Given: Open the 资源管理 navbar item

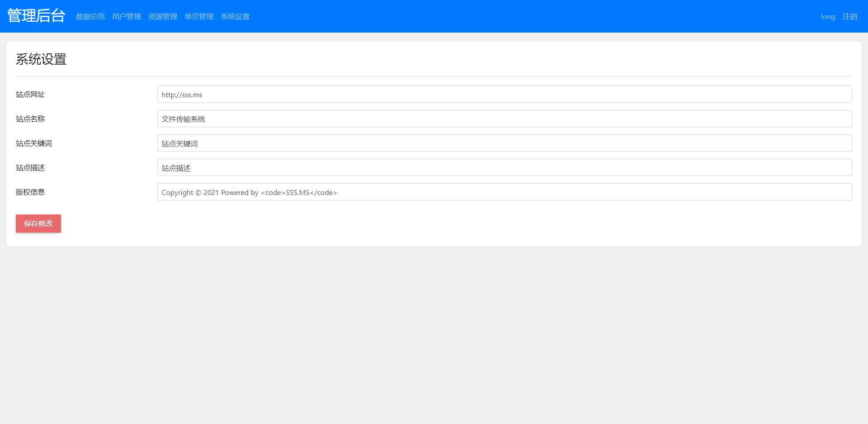Looking at the screenshot, I should pos(163,17).
